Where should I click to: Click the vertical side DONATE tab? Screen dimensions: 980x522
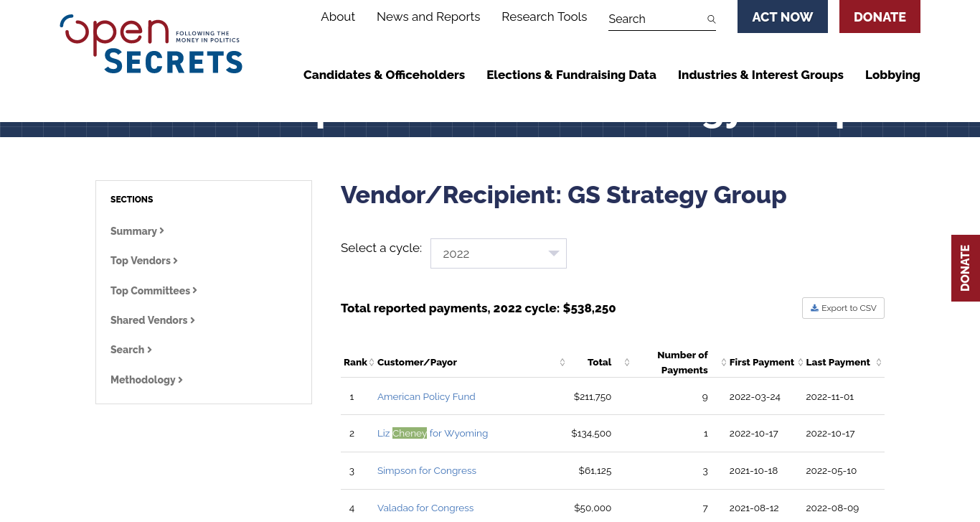click(966, 268)
